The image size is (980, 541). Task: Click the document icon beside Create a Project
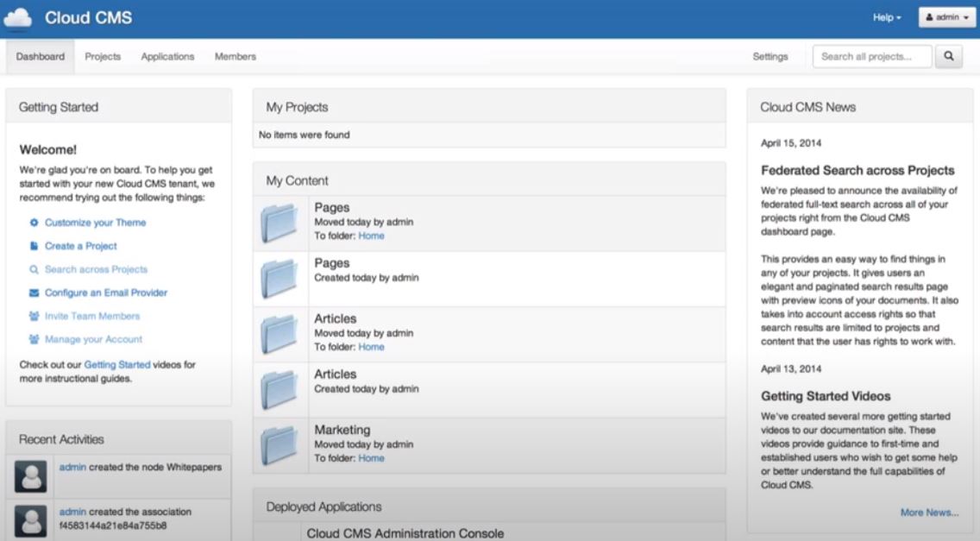coord(34,246)
